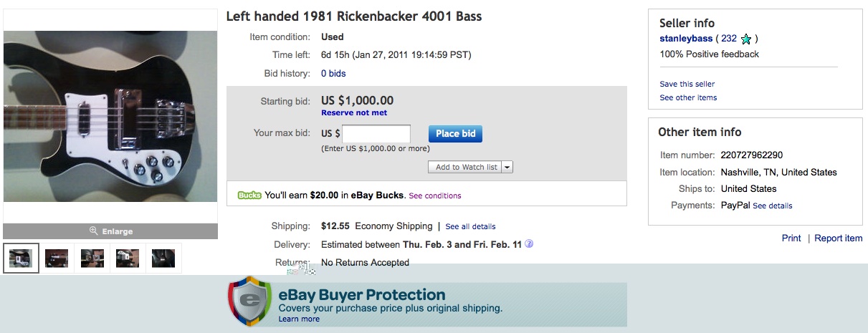
Task: Open the Watch list dropdown arrow
Action: coord(507,167)
